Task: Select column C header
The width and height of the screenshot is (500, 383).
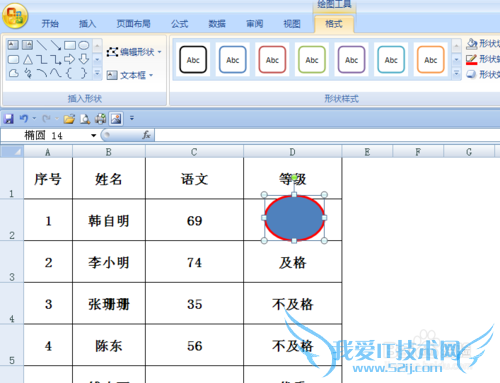Action: [x=194, y=152]
